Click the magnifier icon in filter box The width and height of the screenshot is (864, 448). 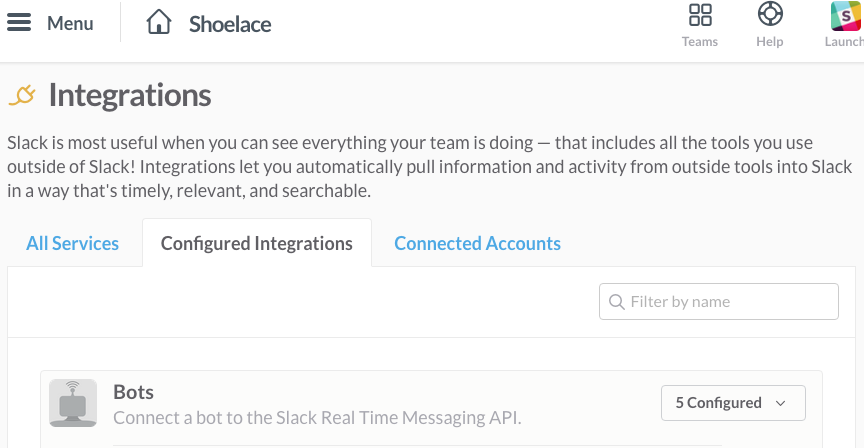[615, 302]
